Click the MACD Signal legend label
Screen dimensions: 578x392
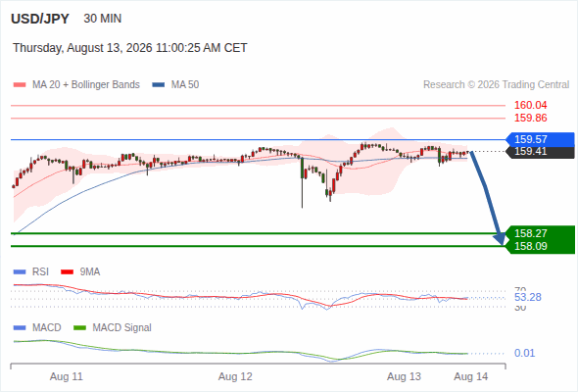coord(122,328)
